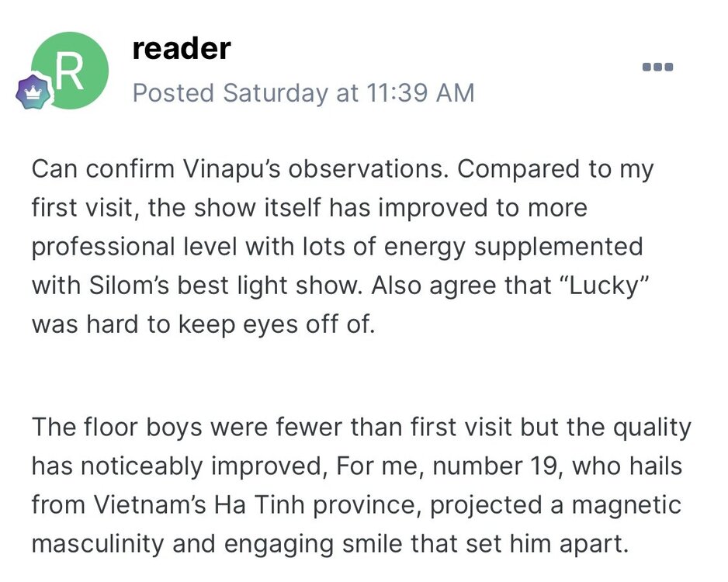Click the paragraph starting The floor boys

point(362,486)
